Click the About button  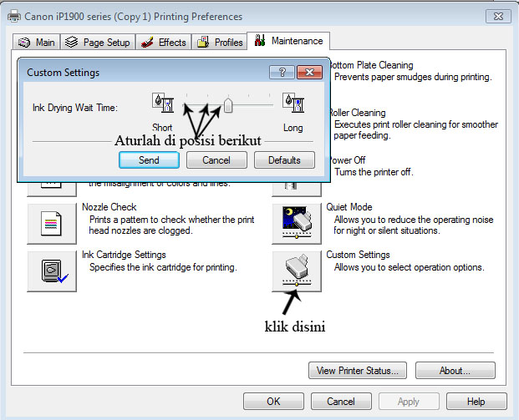[x=455, y=371]
